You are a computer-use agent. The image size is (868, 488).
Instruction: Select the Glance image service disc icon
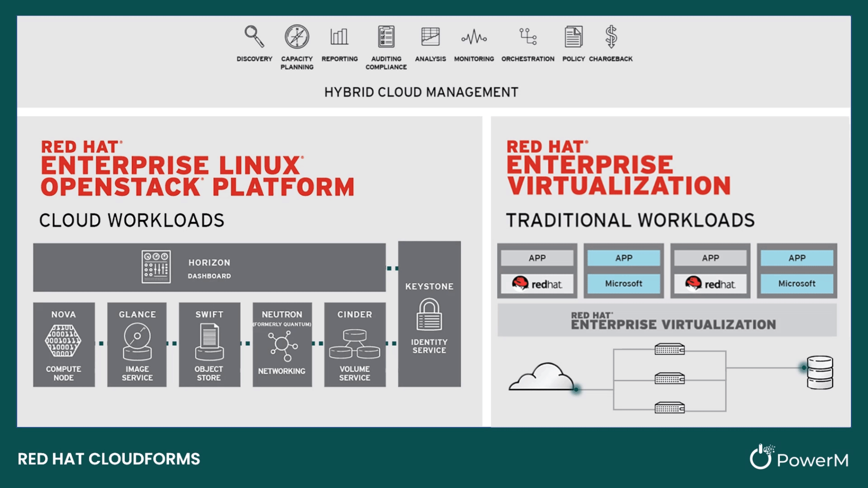pos(137,341)
